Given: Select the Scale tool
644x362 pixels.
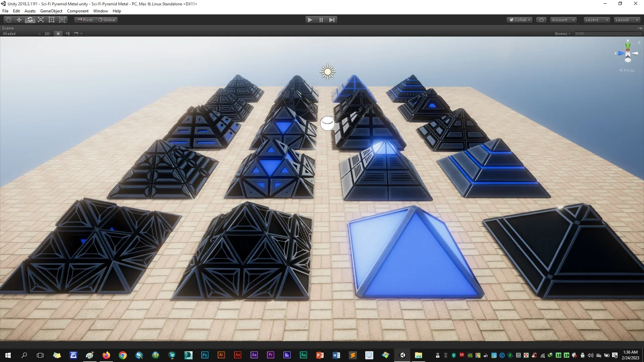Looking at the screenshot, I should tap(41, 20).
